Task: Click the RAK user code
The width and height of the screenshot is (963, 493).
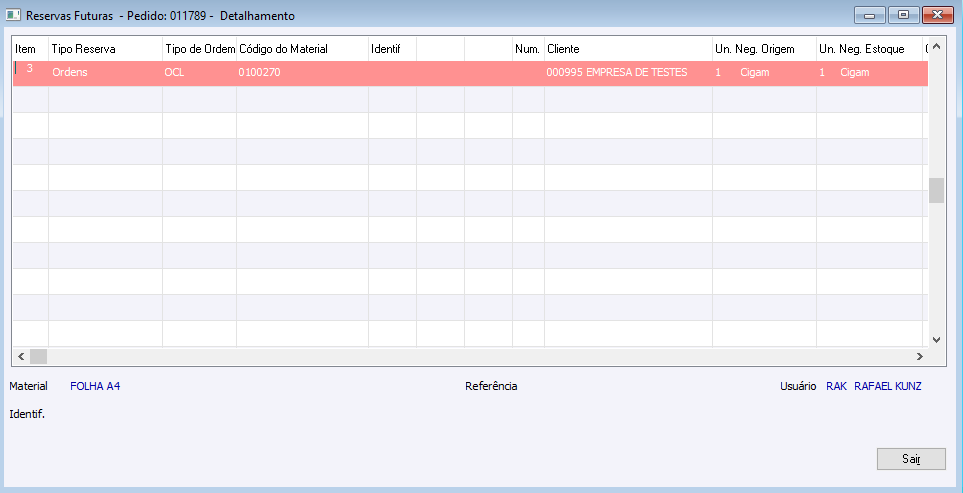Action: (x=836, y=386)
